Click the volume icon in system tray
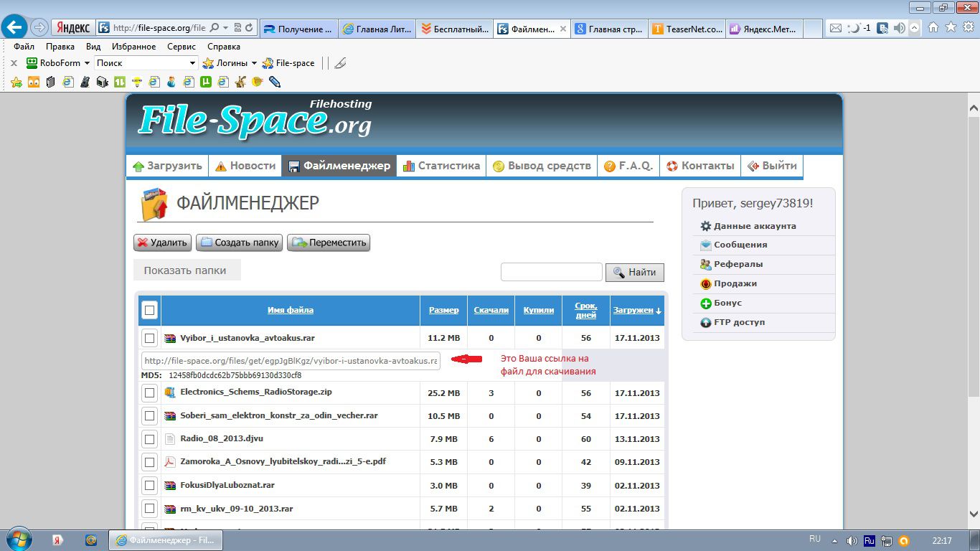The width and height of the screenshot is (980, 551). (852, 540)
